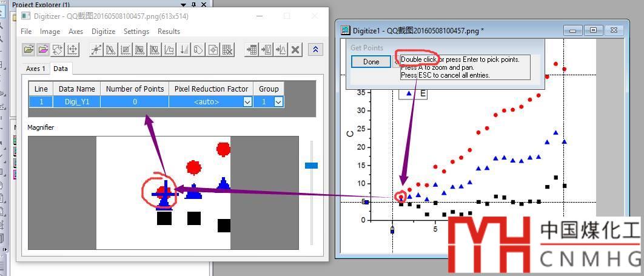Viewport: 644px width, 276px height.
Task: Click the Magnifier label text
Action: 41,127
